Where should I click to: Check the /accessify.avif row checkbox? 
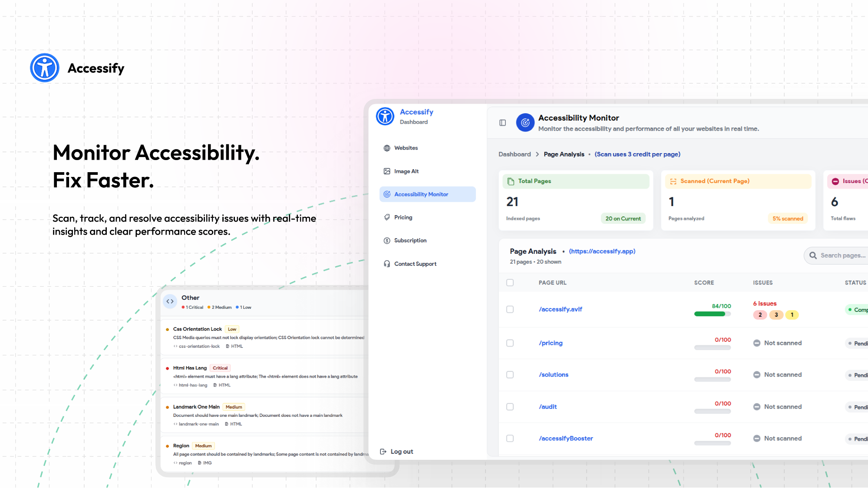pyautogui.click(x=510, y=309)
